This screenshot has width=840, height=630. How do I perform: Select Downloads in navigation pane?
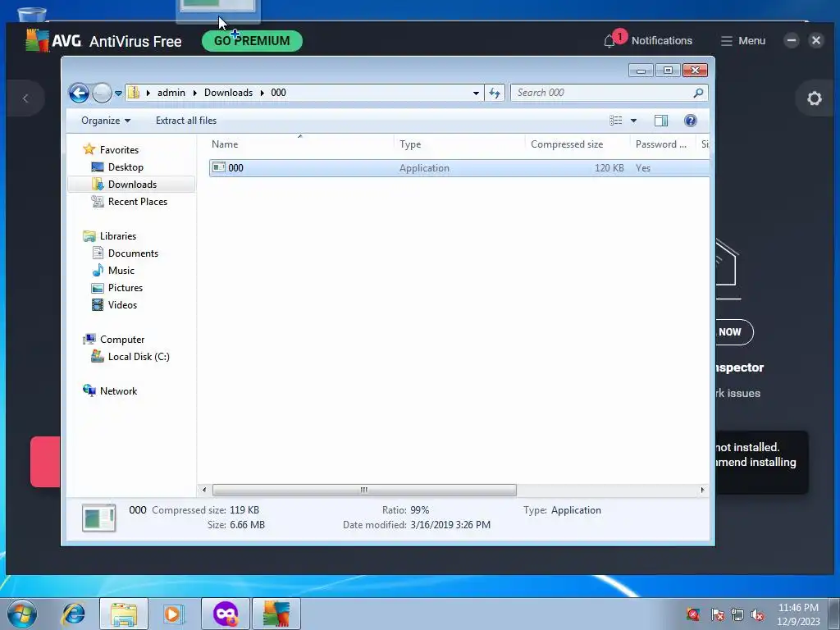132,185
